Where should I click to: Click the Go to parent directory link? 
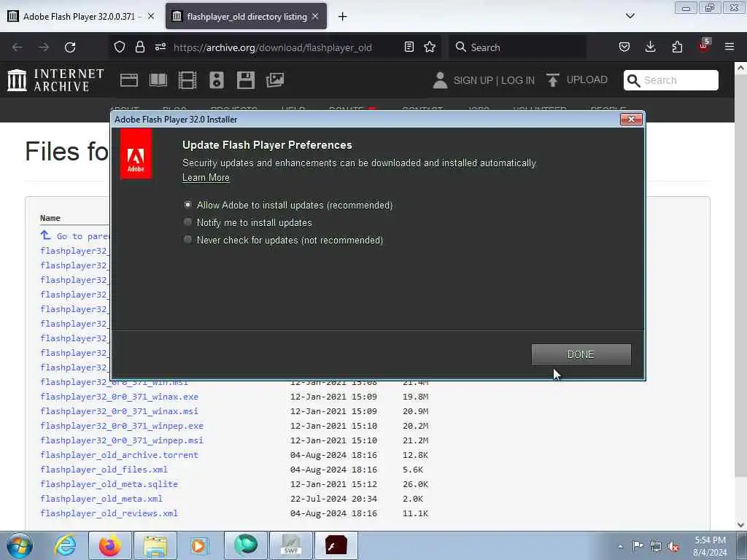tap(75, 236)
